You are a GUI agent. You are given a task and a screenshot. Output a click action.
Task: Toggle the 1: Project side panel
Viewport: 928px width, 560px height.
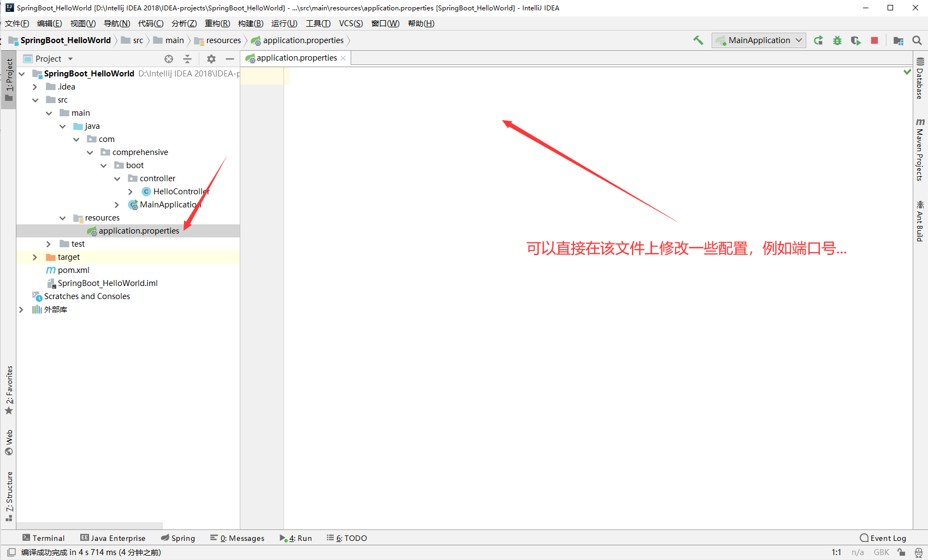9,80
